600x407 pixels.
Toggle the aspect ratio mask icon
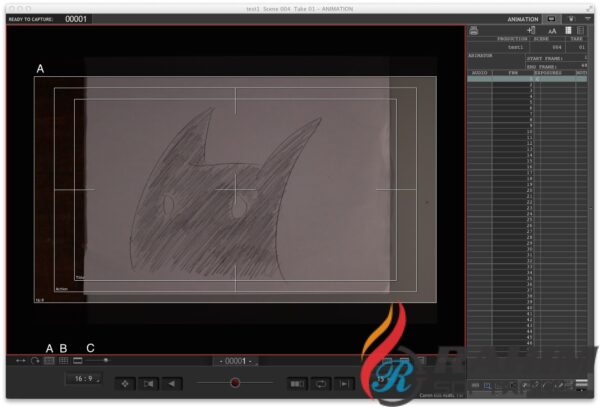(78, 361)
